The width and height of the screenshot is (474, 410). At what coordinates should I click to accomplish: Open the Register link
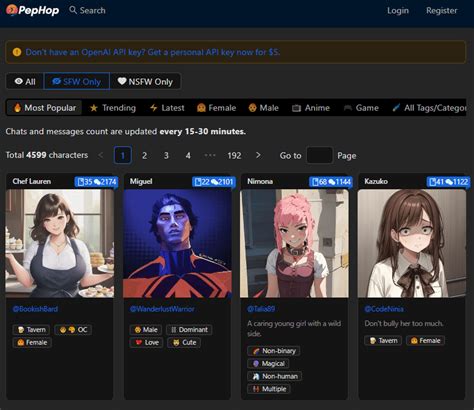pos(441,11)
